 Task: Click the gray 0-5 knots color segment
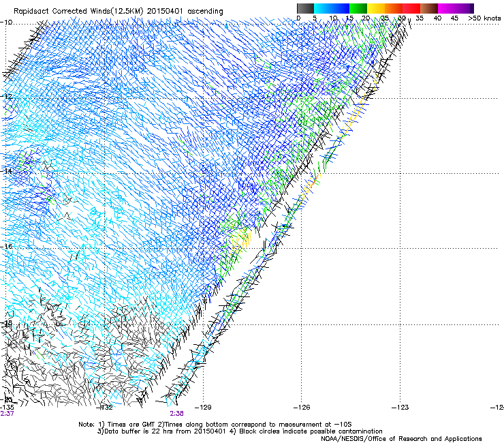[305, 8]
